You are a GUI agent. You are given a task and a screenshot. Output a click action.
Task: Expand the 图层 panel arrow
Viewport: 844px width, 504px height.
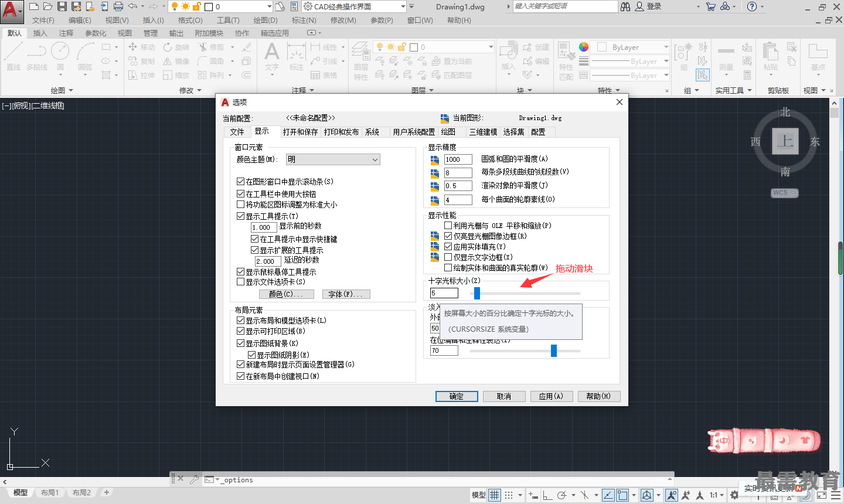pos(431,90)
